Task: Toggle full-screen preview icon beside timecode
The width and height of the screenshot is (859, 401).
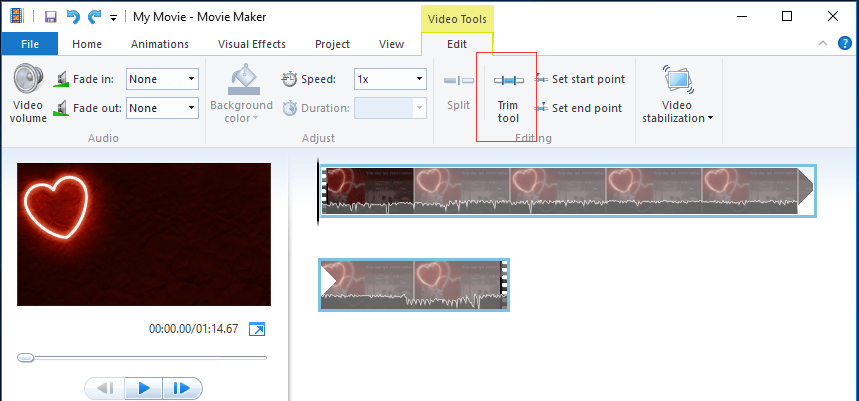Action: 257,329
